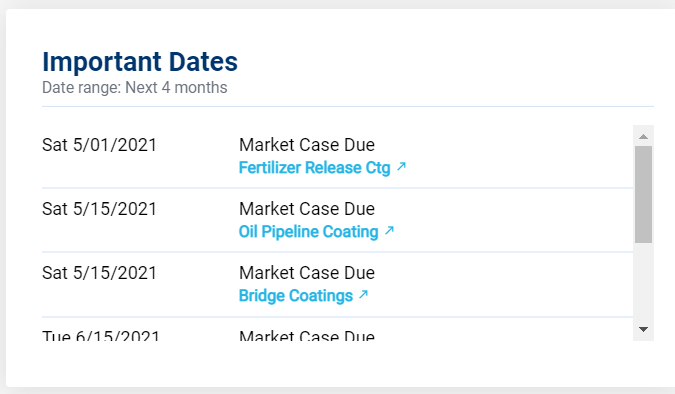Click the Important Dates heading
This screenshot has width=675, height=394.
(x=140, y=62)
